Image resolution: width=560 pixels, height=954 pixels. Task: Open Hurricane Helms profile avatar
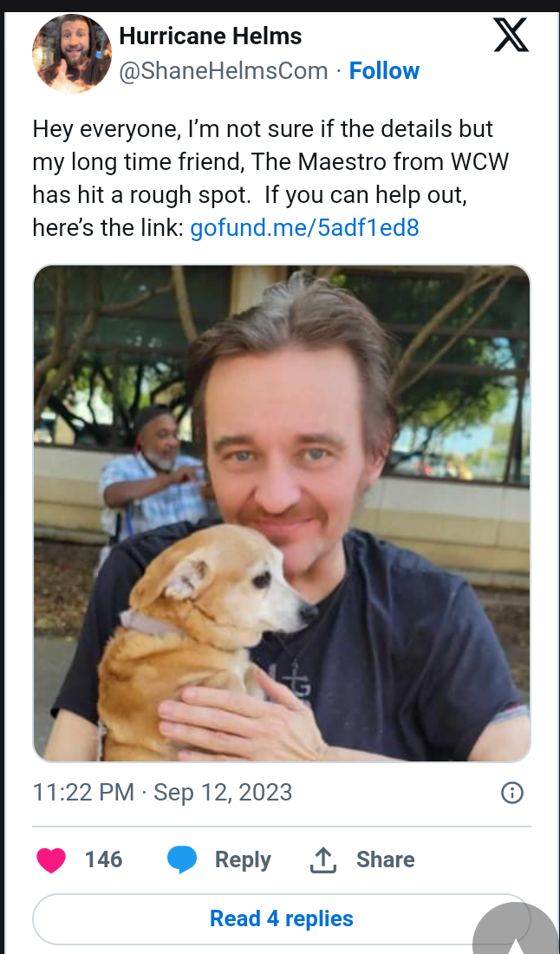(x=72, y=54)
